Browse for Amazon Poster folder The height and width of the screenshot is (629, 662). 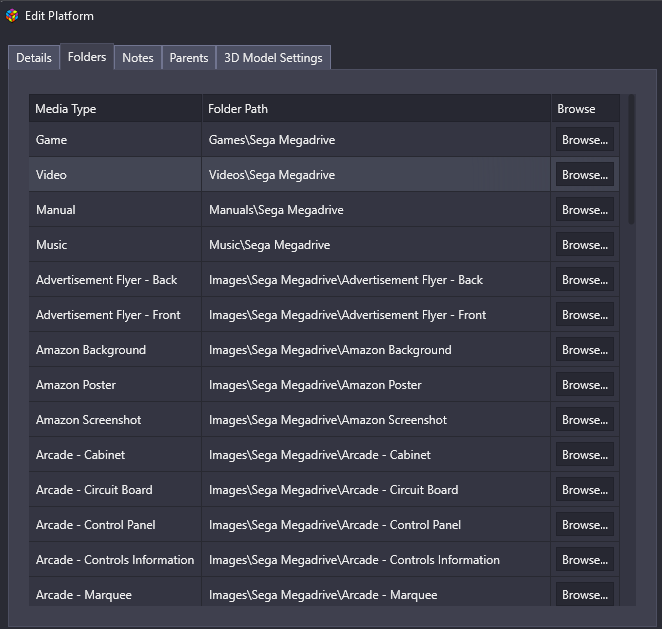[x=585, y=385]
